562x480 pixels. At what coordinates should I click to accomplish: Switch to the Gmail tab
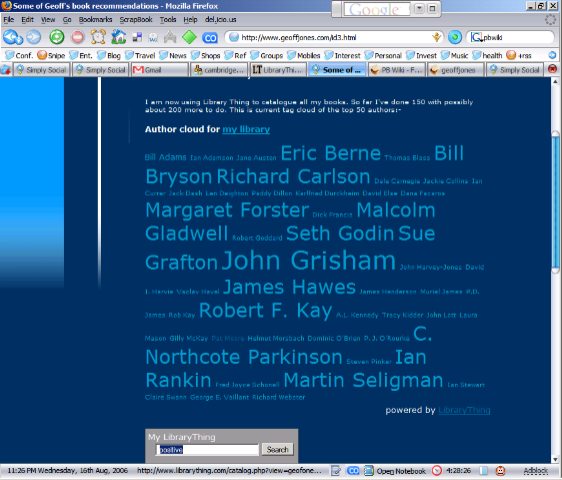(160, 70)
